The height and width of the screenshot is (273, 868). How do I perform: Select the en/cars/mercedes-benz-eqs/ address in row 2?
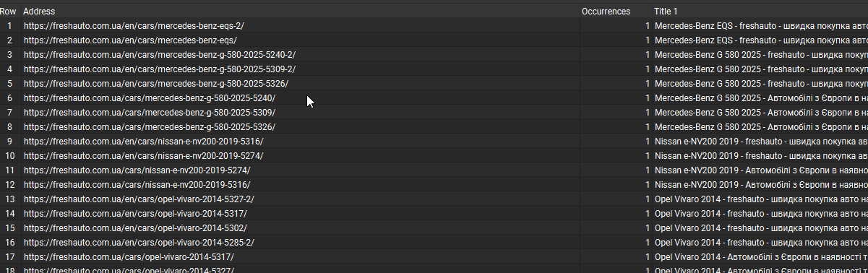(x=130, y=40)
